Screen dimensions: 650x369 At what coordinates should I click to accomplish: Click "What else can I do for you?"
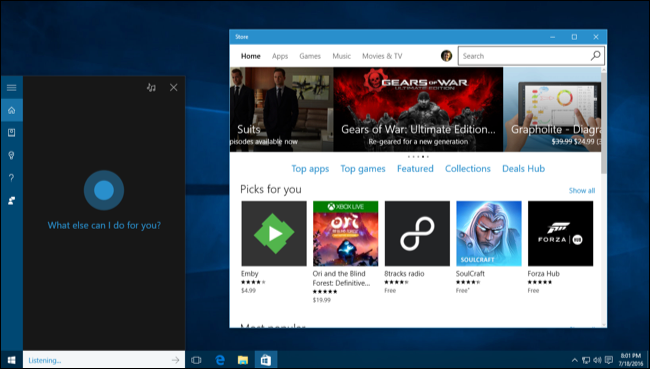click(x=104, y=226)
